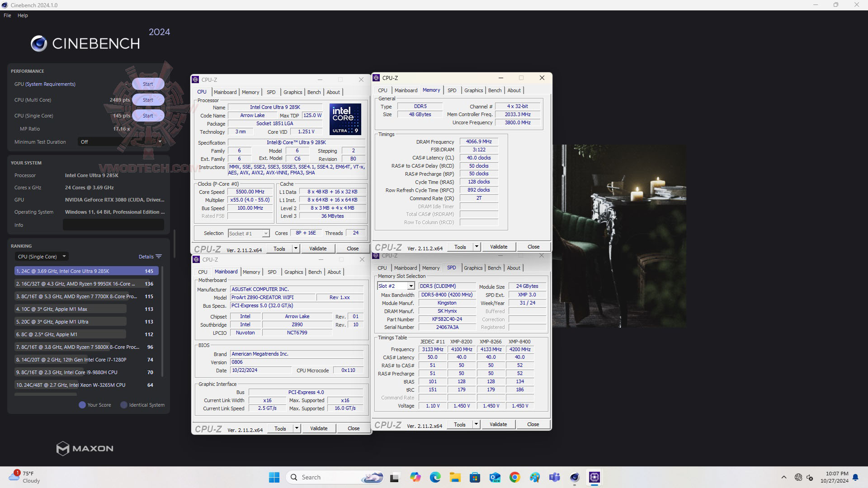Click the Info input field
The height and width of the screenshot is (488, 868).
click(x=113, y=225)
